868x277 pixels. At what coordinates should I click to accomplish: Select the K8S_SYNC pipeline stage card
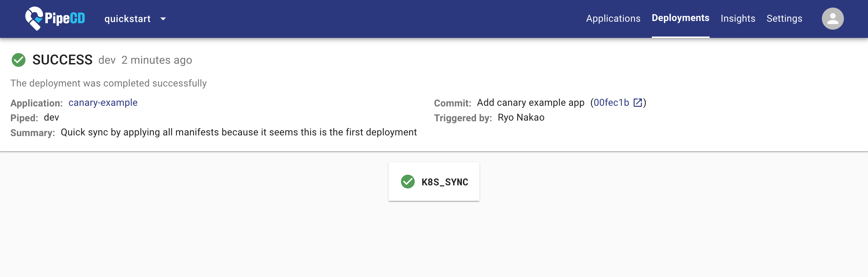(x=434, y=182)
